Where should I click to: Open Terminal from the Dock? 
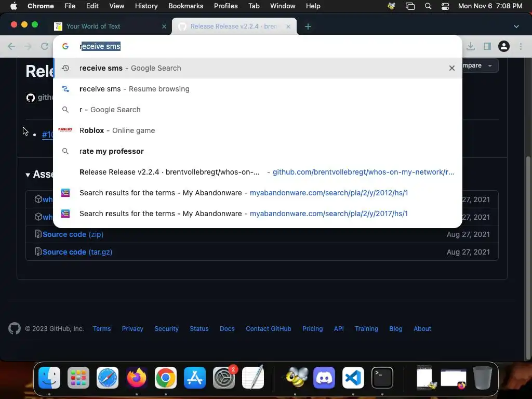coord(382,378)
